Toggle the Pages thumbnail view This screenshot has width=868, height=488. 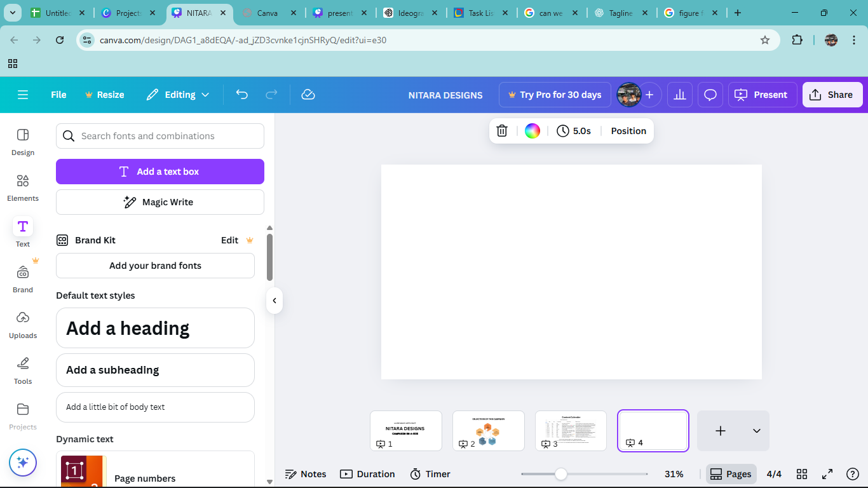point(731,474)
